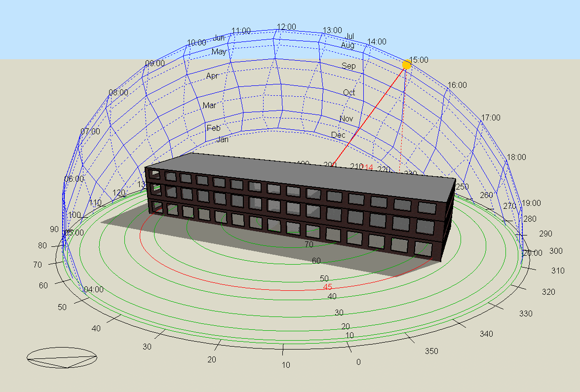Image resolution: width=580 pixels, height=392 pixels.
Task: Select the Mar month label
Action: tap(209, 105)
